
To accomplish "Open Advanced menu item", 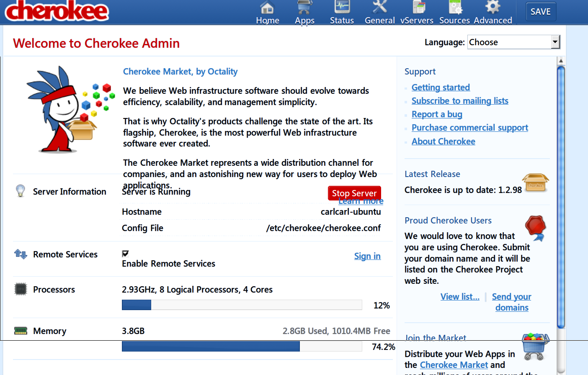I will 493,21.
